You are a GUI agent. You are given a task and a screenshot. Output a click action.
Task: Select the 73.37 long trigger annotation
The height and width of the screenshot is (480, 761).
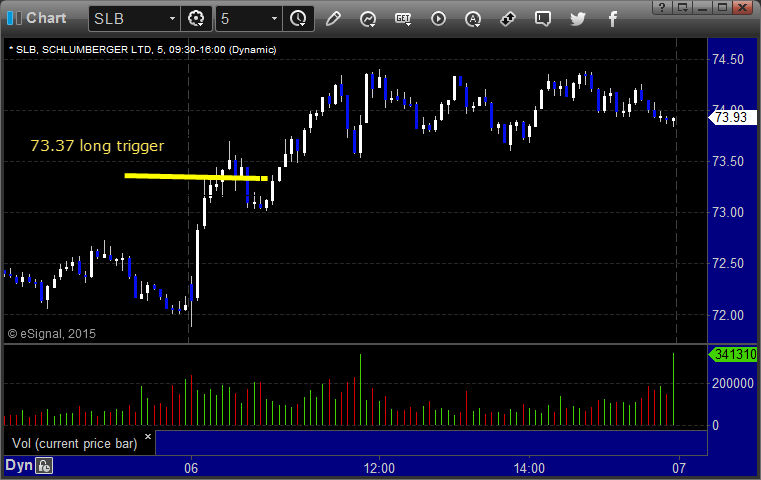98,146
